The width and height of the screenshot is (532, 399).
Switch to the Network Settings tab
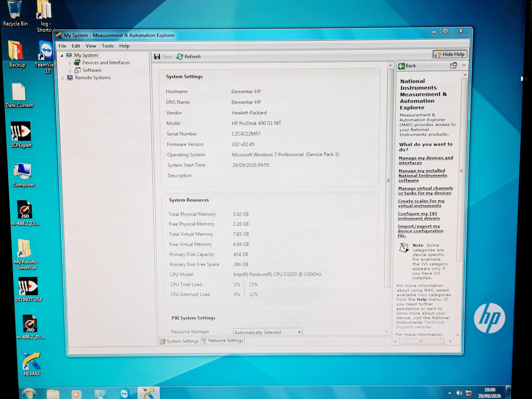pyautogui.click(x=222, y=341)
